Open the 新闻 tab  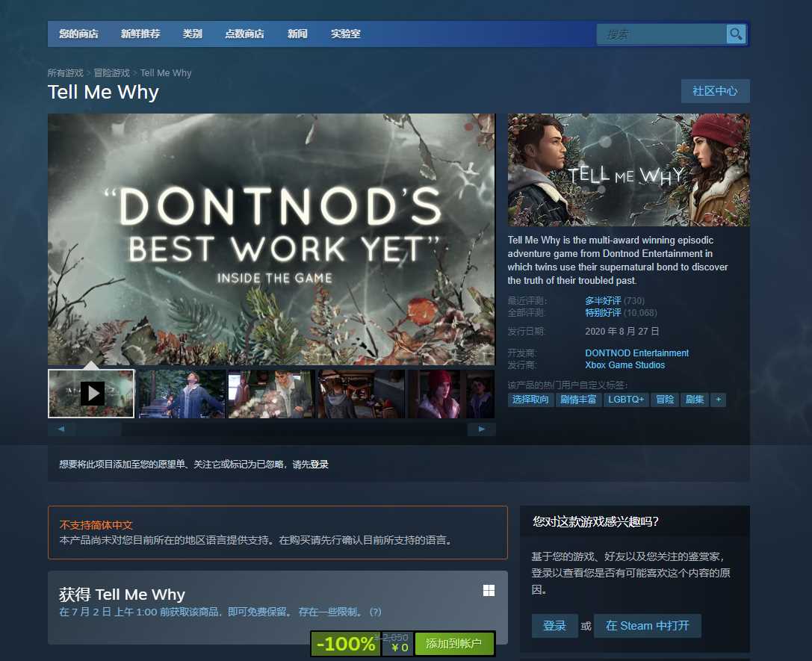pos(297,34)
